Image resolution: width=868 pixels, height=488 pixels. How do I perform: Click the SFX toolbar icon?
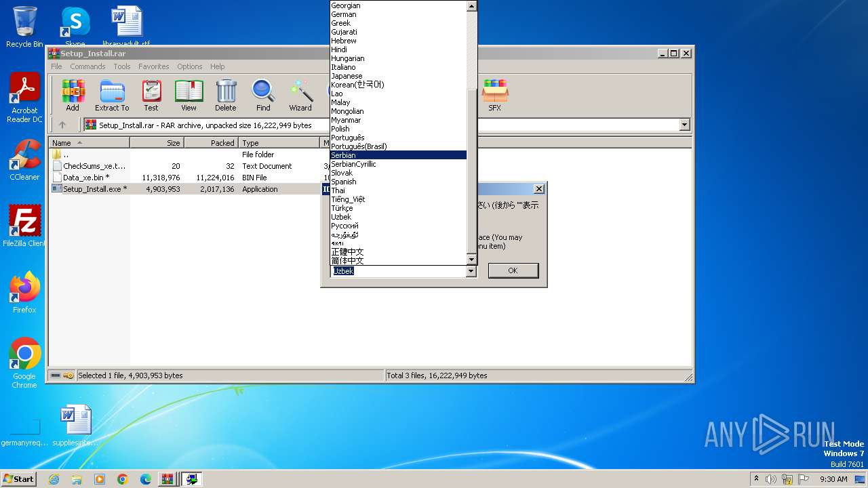pos(495,96)
